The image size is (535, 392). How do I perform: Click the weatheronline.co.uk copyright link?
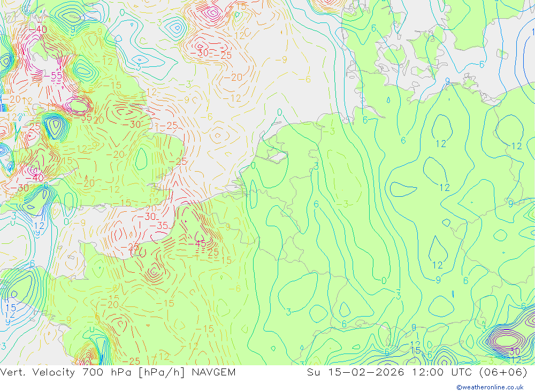tap(490, 387)
